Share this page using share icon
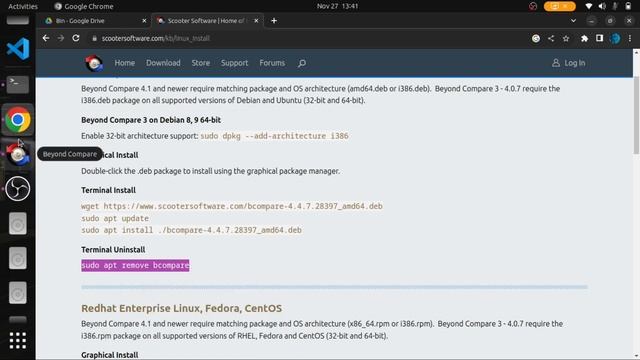 [551, 38]
